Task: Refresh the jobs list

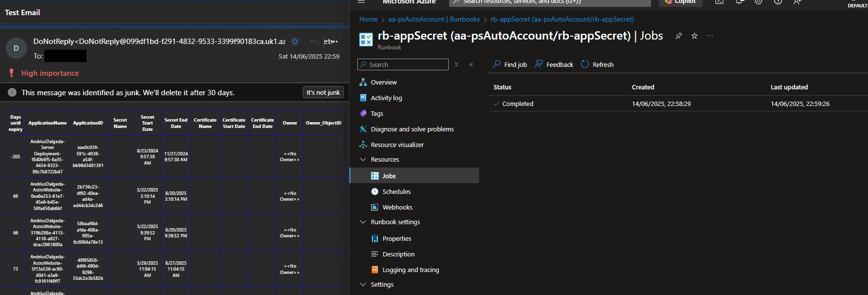Action: coord(597,64)
